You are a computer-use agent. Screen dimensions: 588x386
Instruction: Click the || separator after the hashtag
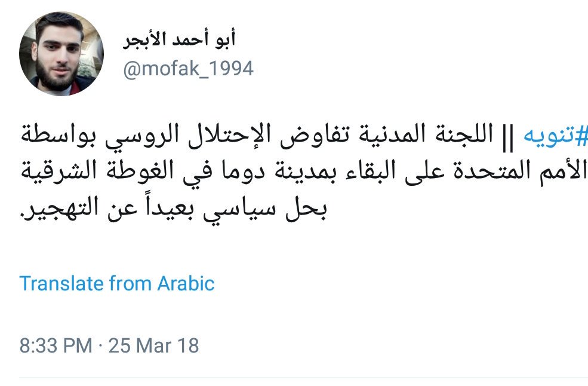507,137
